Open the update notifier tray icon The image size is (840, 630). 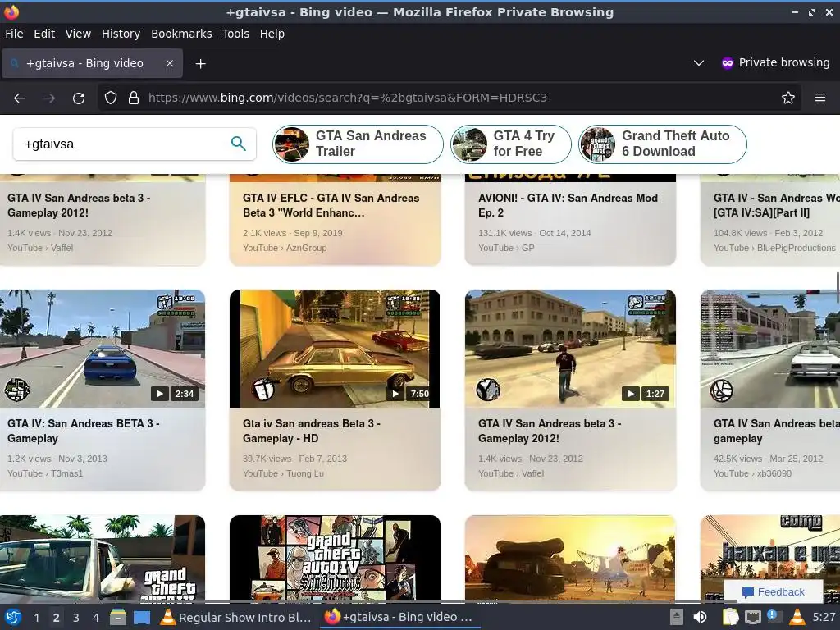point(773,616)
